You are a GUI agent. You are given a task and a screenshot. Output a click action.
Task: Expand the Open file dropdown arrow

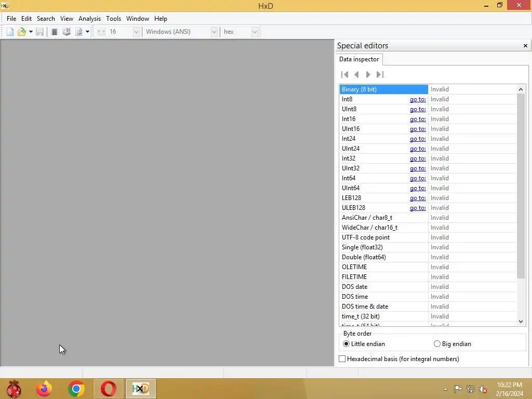pyautogui.click(x=31, y=32)
